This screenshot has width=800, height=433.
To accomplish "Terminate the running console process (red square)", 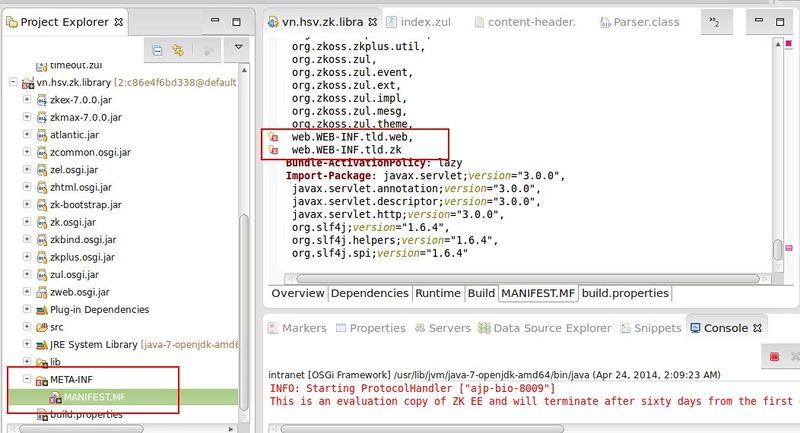I will tap(773, 356).
